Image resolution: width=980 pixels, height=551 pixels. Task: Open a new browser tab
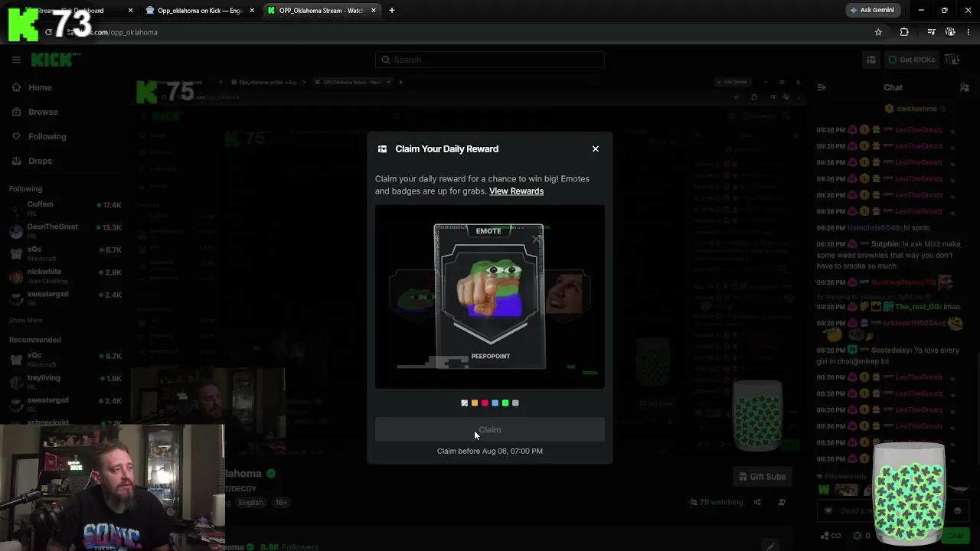[392, 11]
